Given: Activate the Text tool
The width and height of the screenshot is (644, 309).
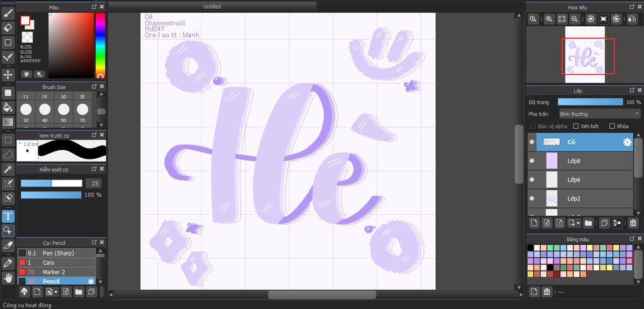Looking at the screenshot, I should coord(8,216).
